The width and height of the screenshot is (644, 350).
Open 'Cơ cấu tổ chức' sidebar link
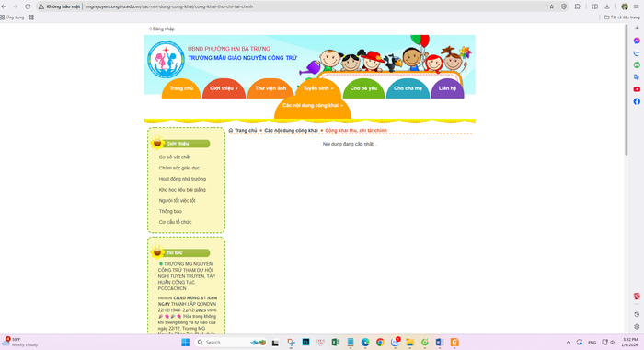click(176, 222)
